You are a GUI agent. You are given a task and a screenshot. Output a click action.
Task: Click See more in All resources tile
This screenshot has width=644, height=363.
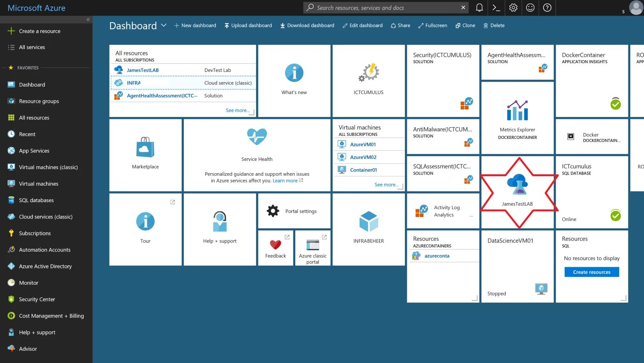(238, 111)
